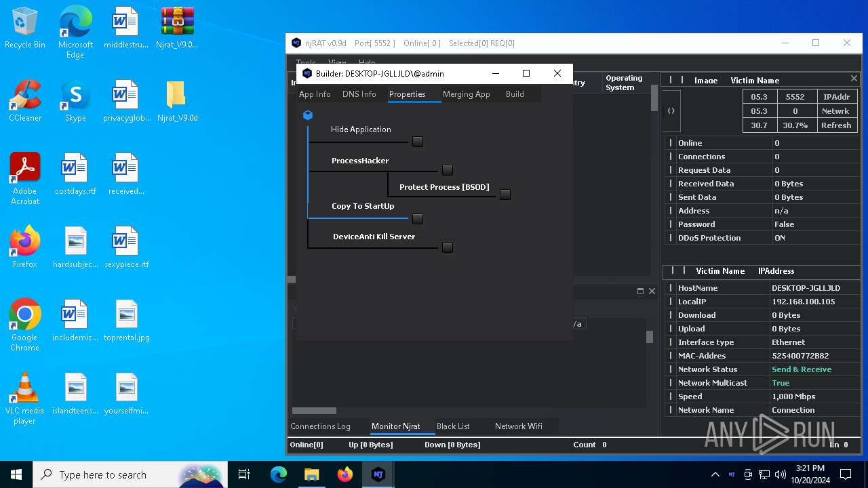Open Microsoft Edge desktop shortcut
The image size is (868, 488).
(75, 33)
